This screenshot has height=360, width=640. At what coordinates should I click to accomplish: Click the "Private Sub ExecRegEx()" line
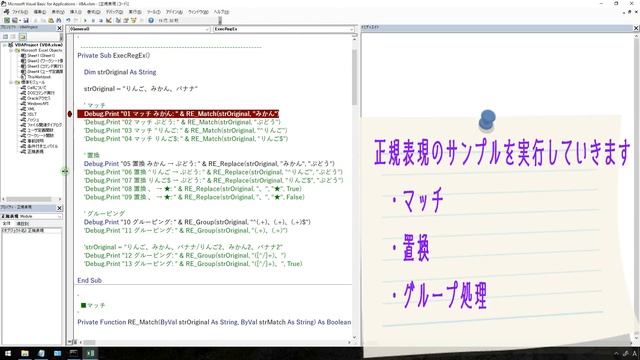pyautogui.click(x=114, y=55)
